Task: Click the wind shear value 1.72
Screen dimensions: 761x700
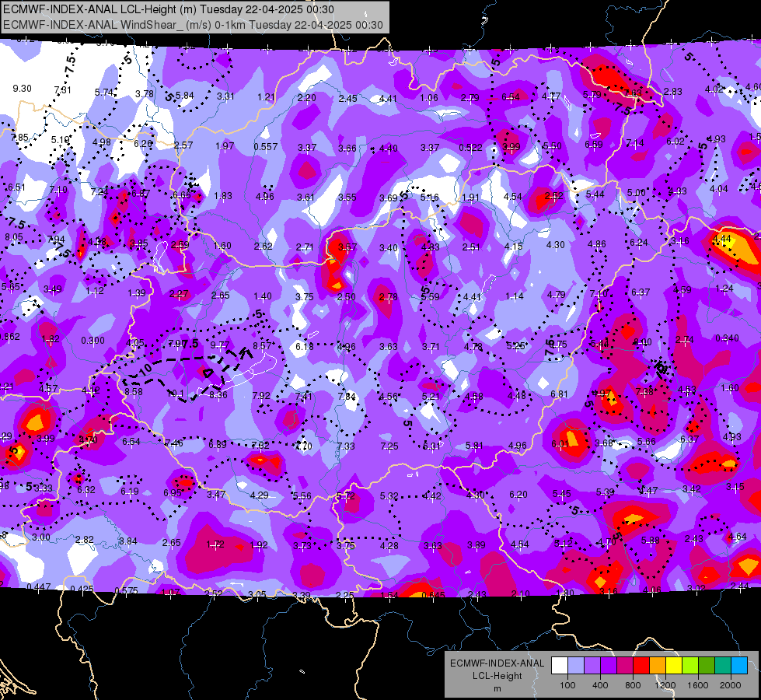Action: click(x=215, y=544)
